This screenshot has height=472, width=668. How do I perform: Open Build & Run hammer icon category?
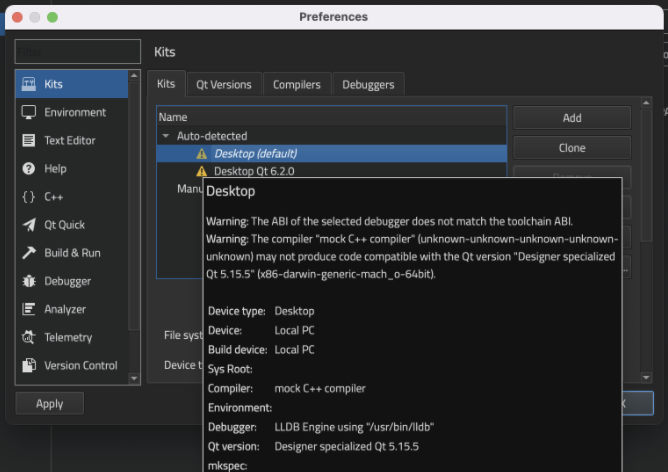(29, 253)
